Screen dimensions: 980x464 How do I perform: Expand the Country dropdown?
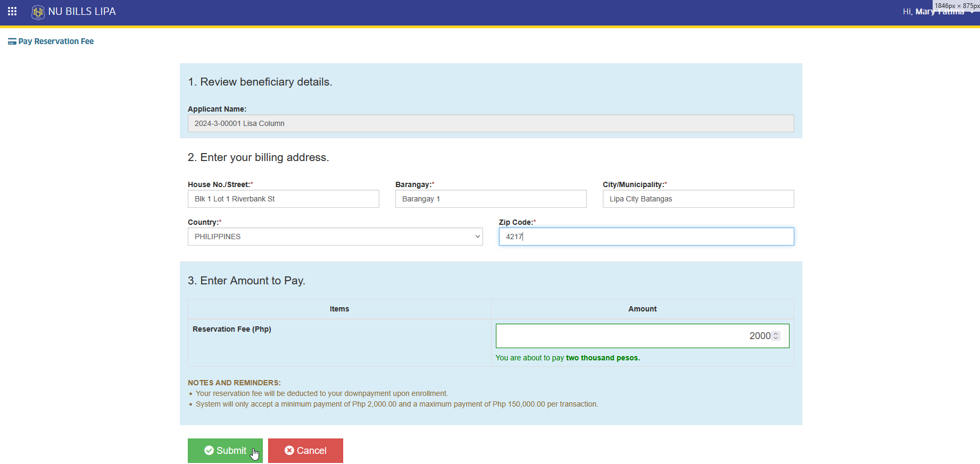pyautogui.click(x=335, y=237)
